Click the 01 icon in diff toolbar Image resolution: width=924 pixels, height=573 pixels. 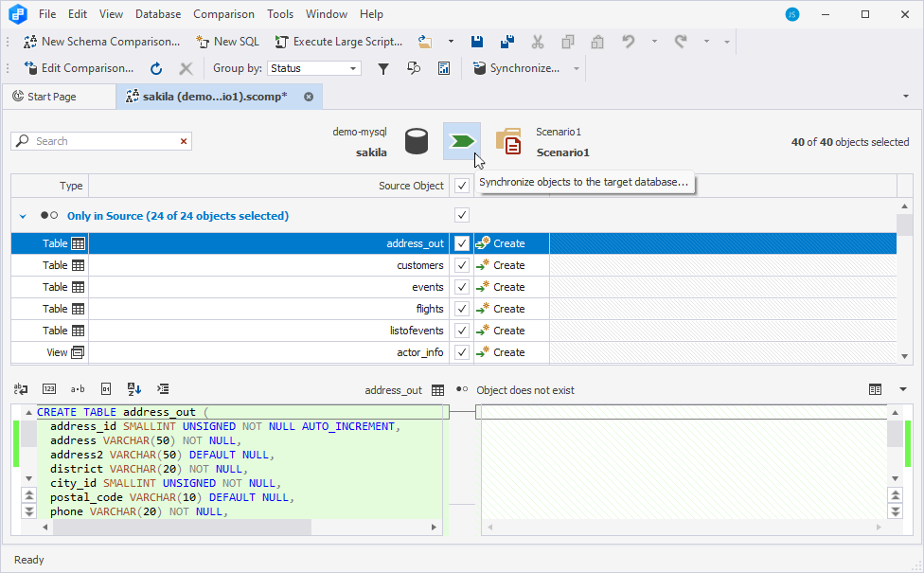coord(106,389)
